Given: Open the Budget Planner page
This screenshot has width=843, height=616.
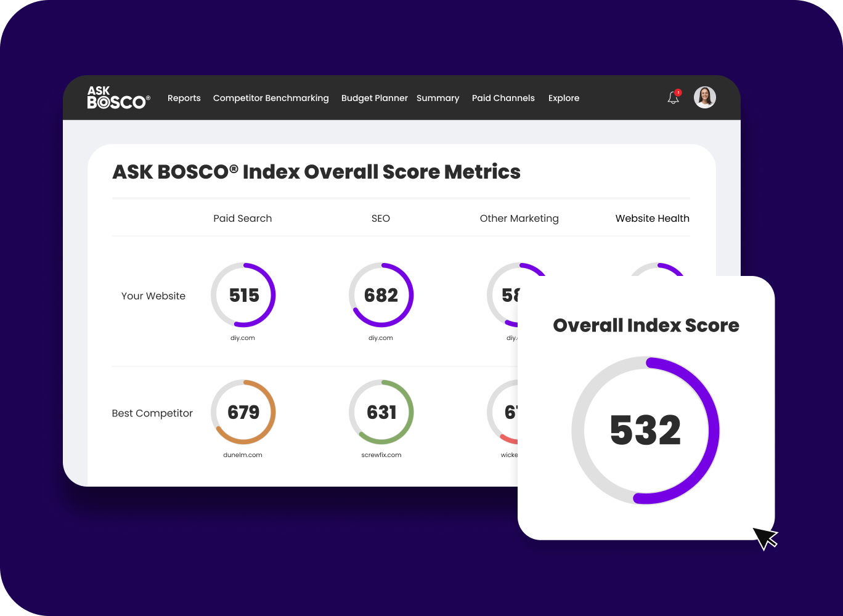Looking at the screenshot, I should (374, 98).
